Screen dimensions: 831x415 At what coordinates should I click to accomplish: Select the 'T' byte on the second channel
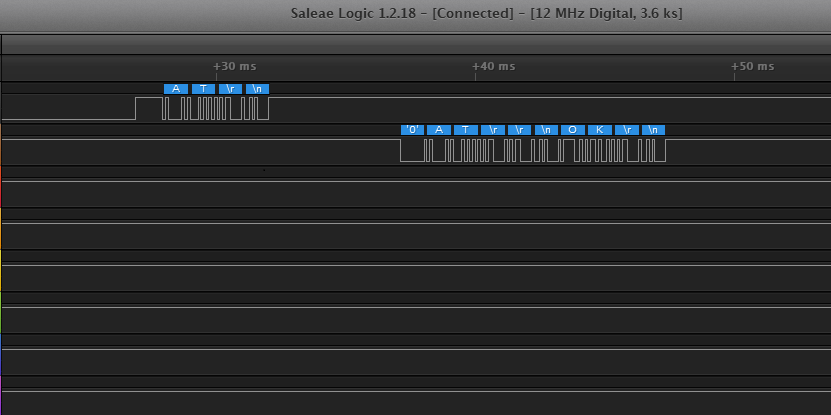pos(466,130)
